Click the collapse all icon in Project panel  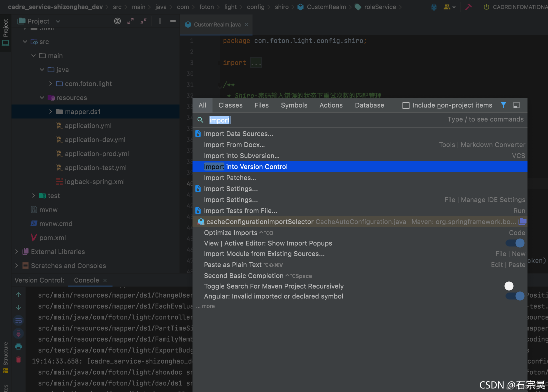coord(143,21)
